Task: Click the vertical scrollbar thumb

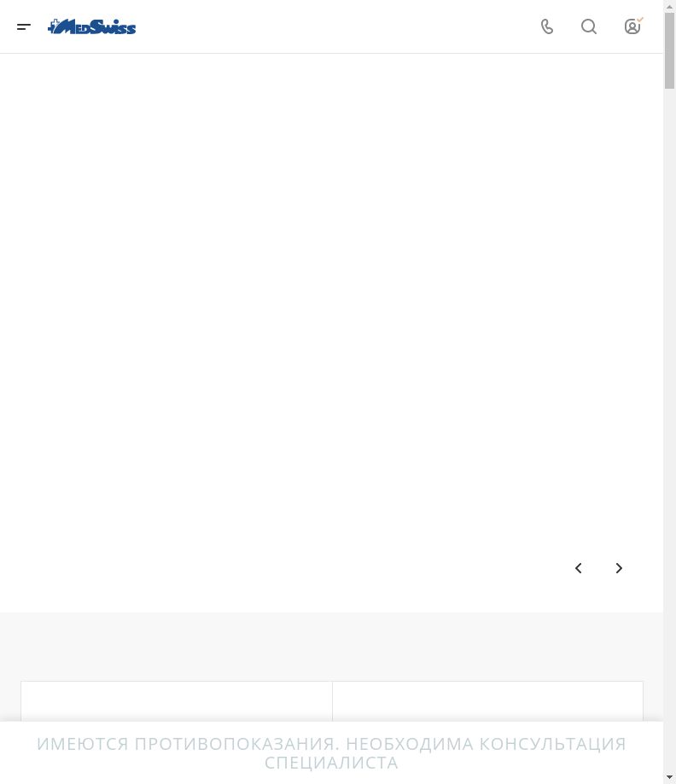Action: click(x=669, y=51)
